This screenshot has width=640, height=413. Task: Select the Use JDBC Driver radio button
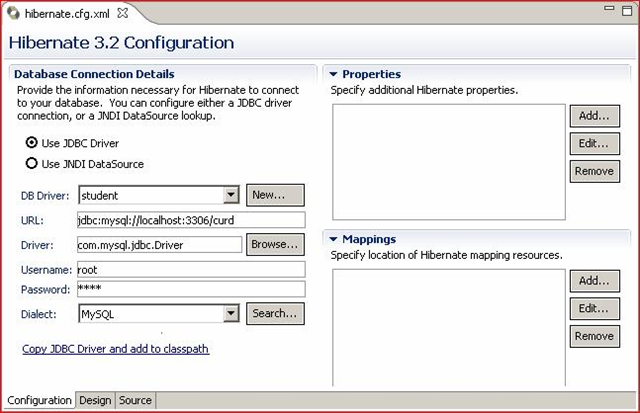click(32, 142)
